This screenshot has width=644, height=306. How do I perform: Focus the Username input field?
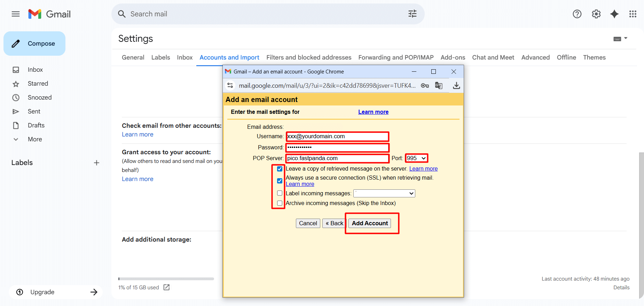(337, 136)
